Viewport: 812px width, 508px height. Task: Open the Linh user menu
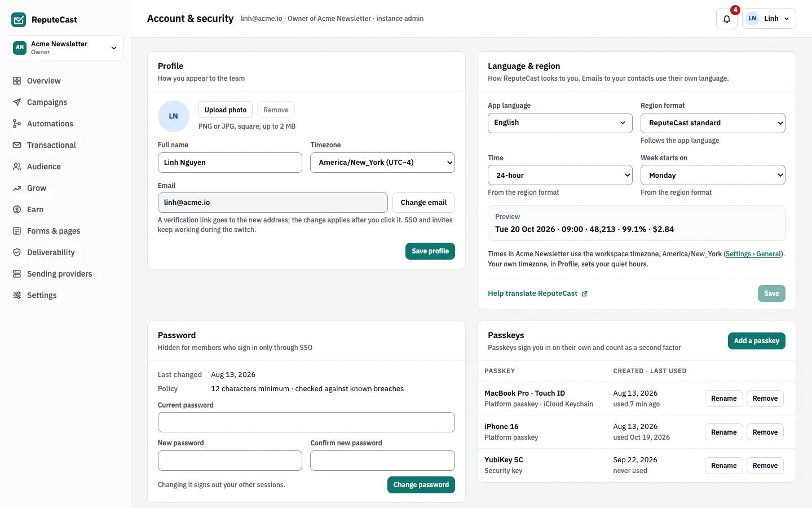769,19
